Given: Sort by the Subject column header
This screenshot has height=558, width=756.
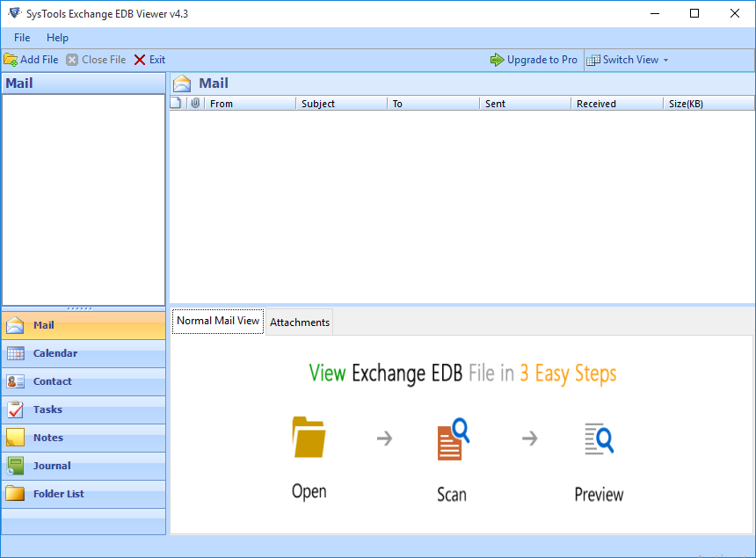Looking at the screenshot, I should click(x=342, y=104).
